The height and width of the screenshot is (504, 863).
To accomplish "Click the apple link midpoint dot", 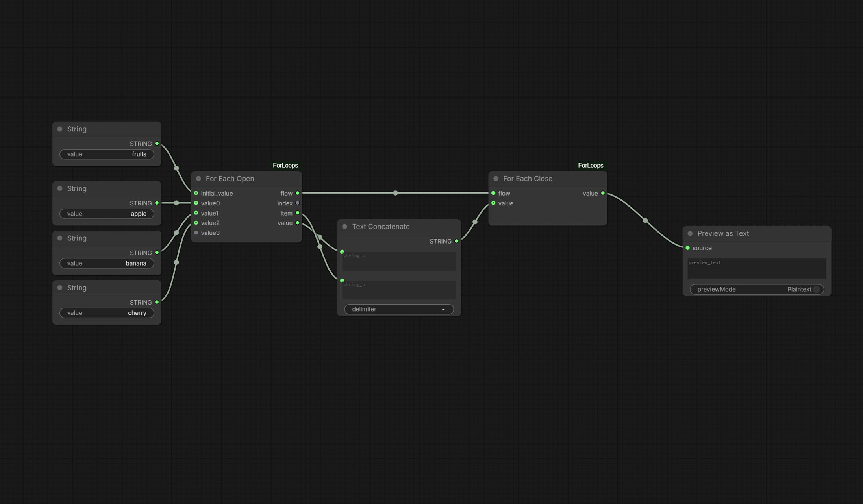I will click(x=176, y=203).
